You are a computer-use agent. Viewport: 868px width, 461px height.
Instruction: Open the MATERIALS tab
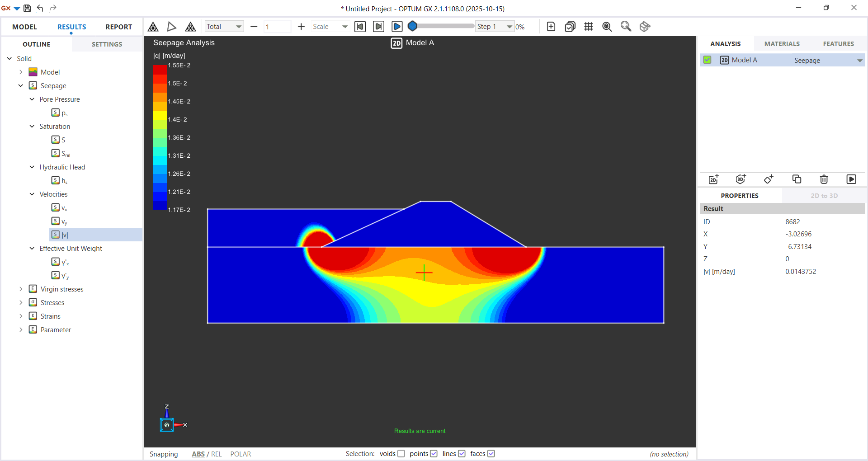click(782, 43)
